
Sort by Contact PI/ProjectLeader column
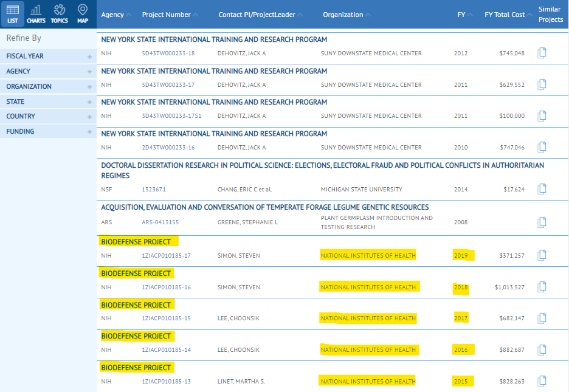click(x=260, y=15)
